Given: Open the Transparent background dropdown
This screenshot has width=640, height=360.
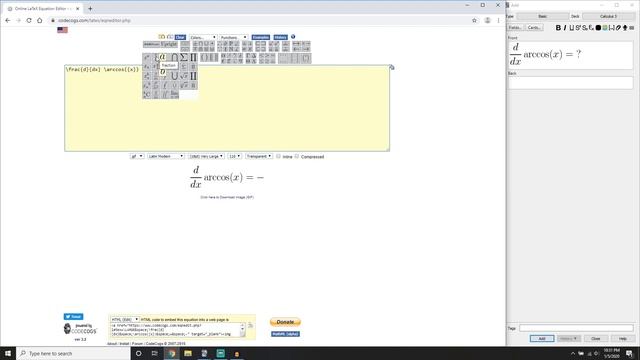Looking at the screenshot, I should (259, 156).
